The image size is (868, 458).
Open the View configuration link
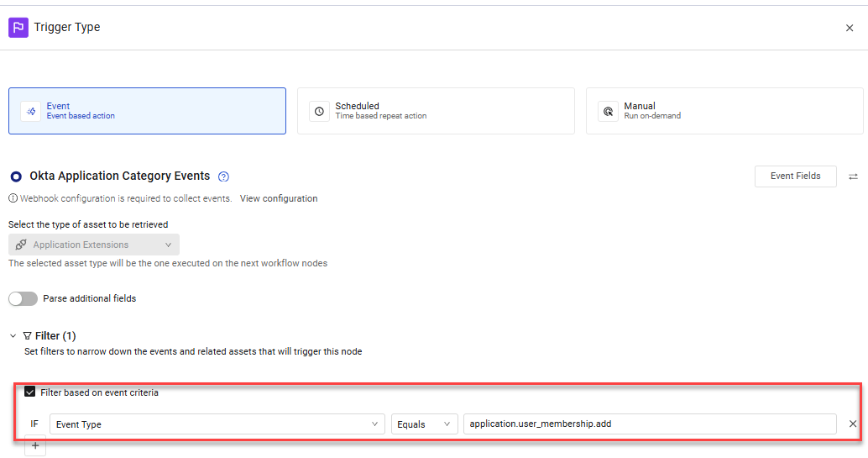[x=279, y=198]
